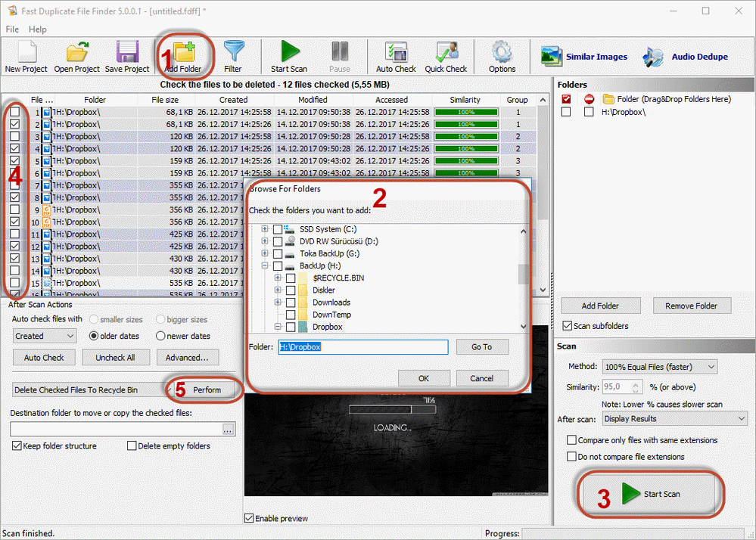The height and width of the screenshot is (540, 756).
Task: Click the green Start Scan toolbar icon
Action: [x=290, y=51]
